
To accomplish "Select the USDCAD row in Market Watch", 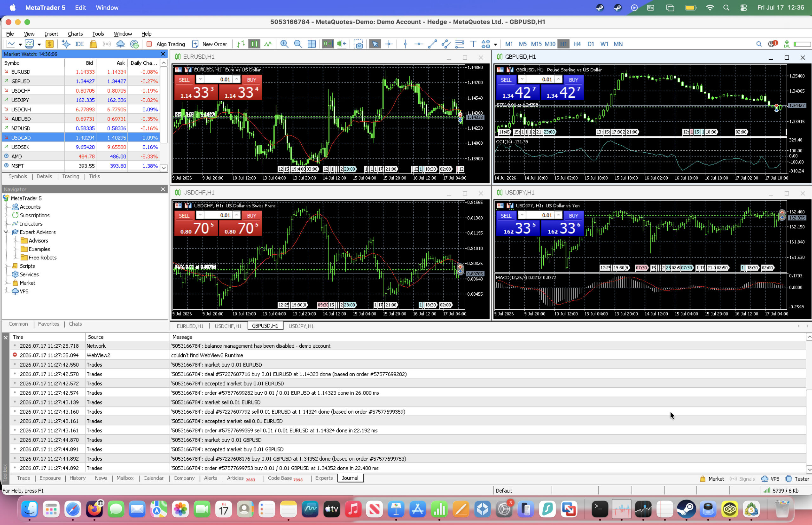I will click(81, 138).
